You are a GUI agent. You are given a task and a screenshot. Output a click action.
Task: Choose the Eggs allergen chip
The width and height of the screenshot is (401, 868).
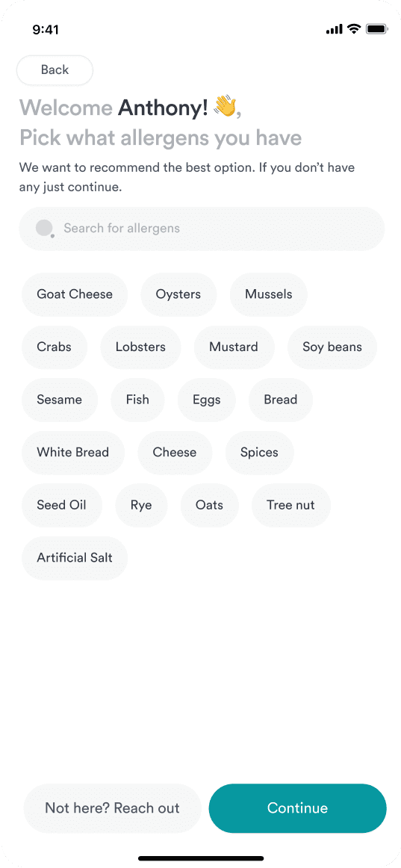(207, 400)
